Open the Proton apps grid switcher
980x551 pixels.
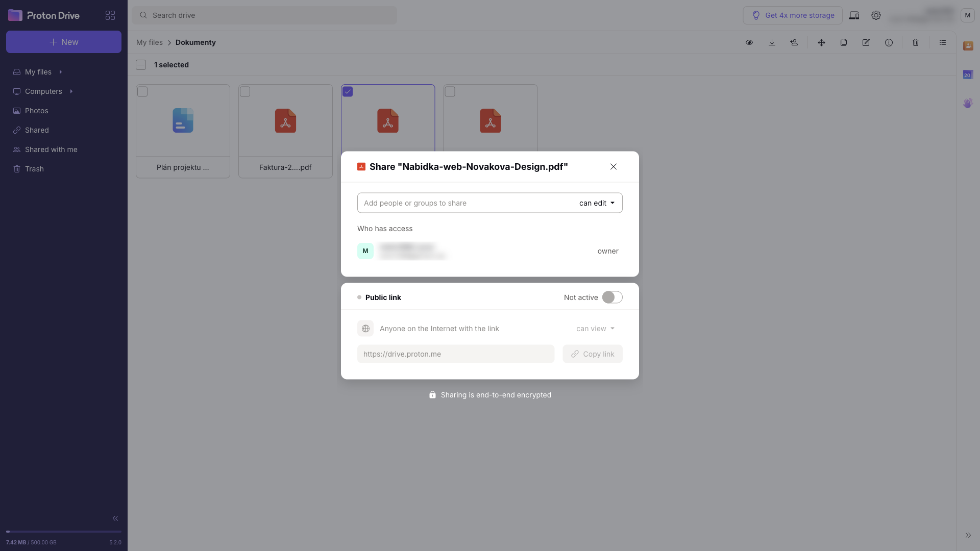pyautogui.click(x=110, y=15)
